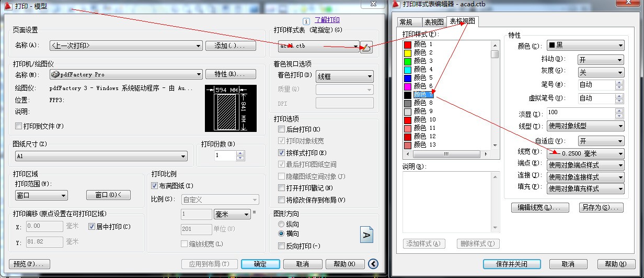Increase the print copies stepper
Image resolution: width=644 pixels, height=278 pixels.
pos(240,153)
